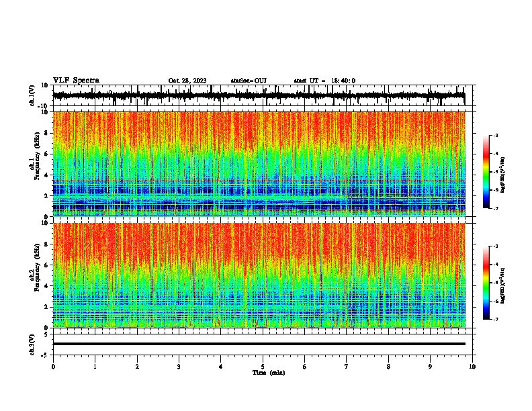This screenshot has width=532, height=411.
Task: Click the "8" kHz tick on ch.2 frequency axis
Action: 46,244
